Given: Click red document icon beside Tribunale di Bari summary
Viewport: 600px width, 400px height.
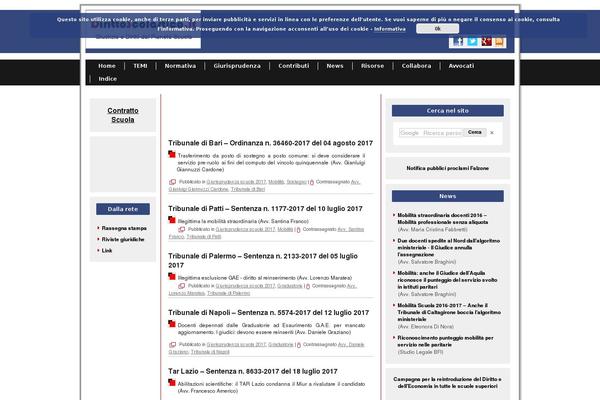Looking at the screenshot, I should (x=172, y=154).
